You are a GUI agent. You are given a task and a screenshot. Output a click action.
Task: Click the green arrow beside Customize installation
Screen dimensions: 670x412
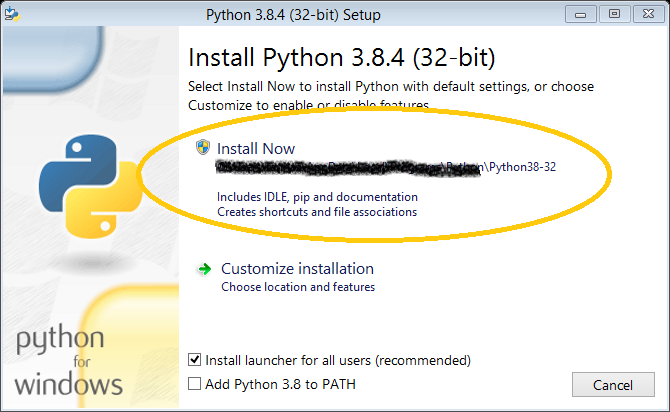[x=204, y=269]
